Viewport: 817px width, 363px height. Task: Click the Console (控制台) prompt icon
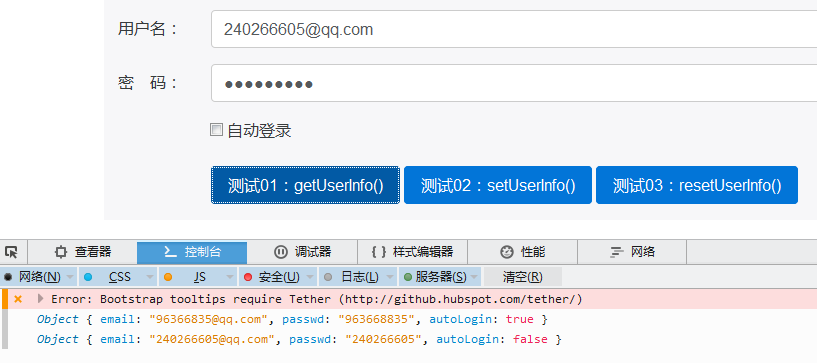[x=170, y=252]
